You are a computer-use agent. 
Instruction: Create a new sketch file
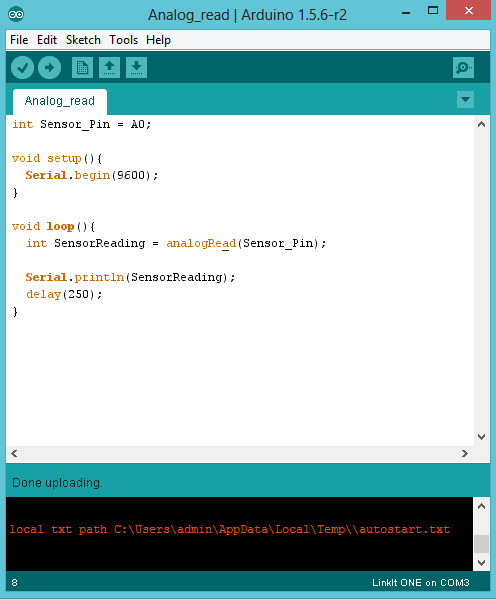(x=82, y=68)
